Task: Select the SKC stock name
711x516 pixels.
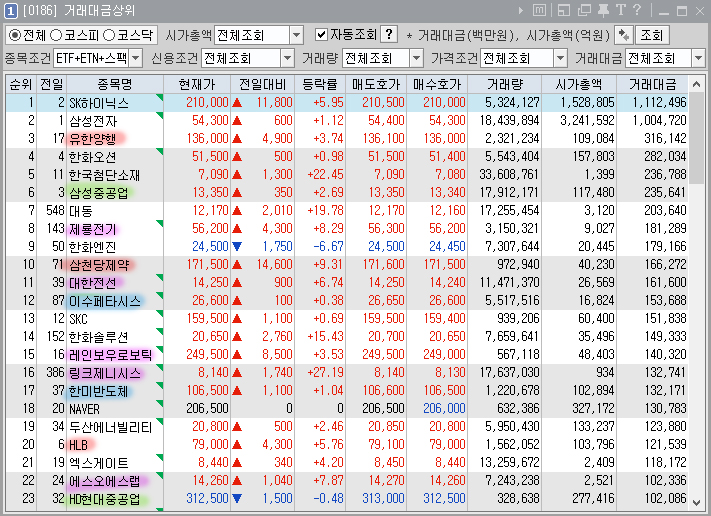Action: (78, 319)
